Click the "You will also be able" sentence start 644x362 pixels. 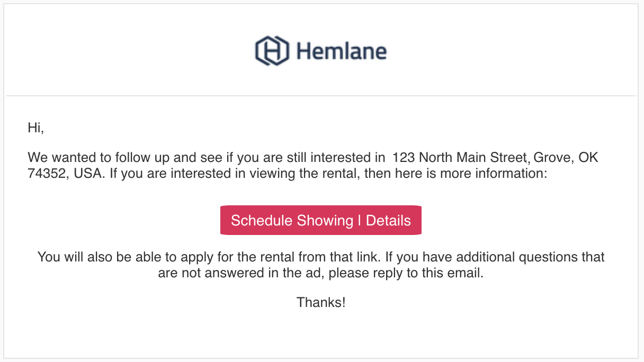point(100,257)
